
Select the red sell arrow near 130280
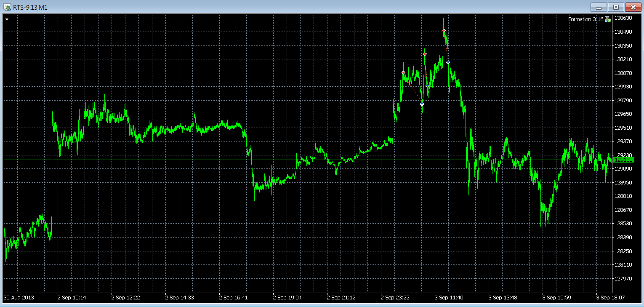[x=425, y=54]
